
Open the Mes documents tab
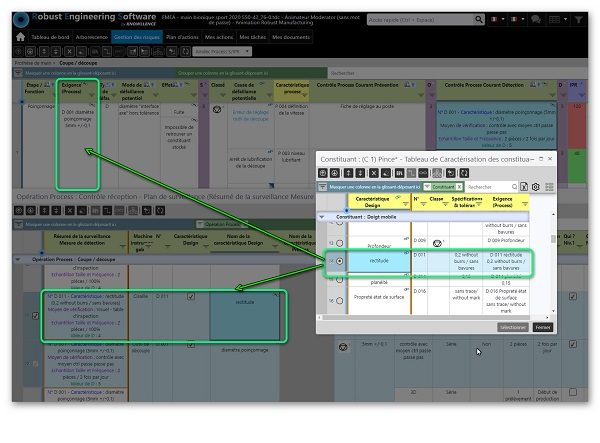(291, 37)
